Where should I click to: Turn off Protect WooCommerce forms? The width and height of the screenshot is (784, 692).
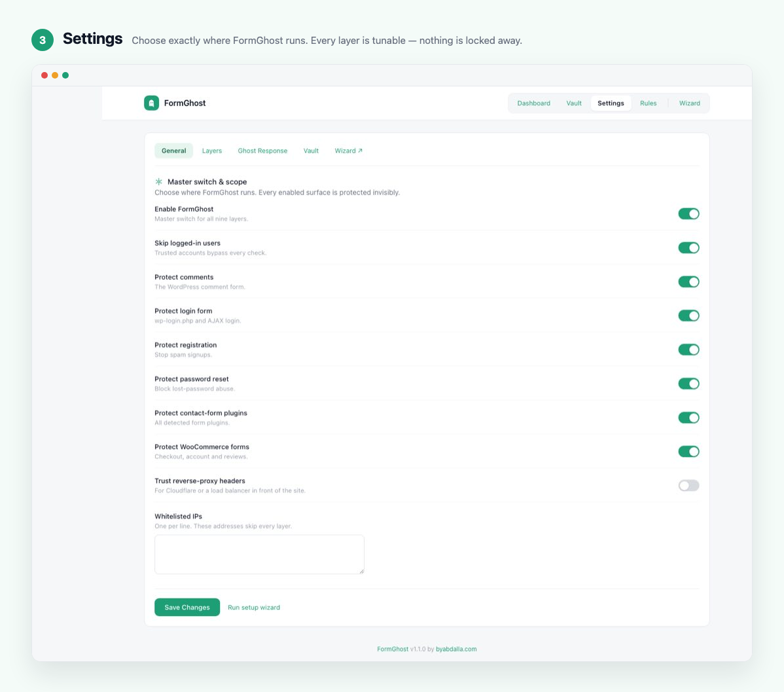[x=688, y=451]
